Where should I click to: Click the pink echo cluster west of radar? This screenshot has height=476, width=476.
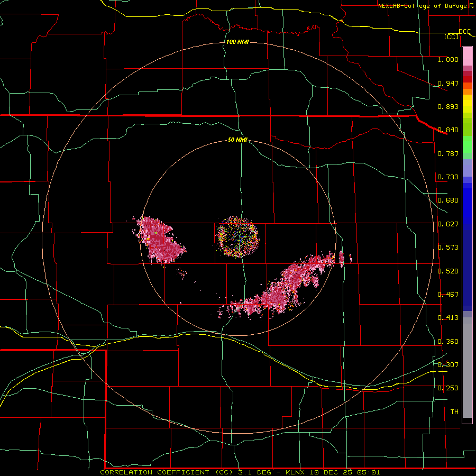point(159,240)
